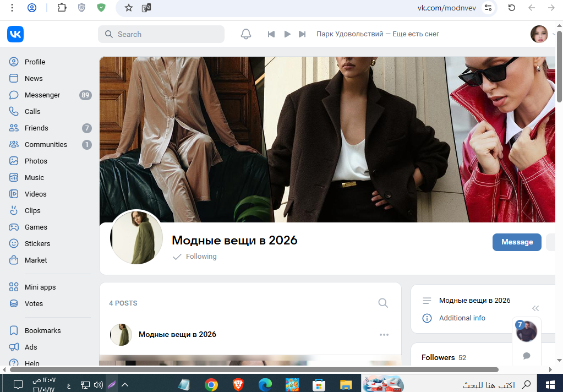Open the Chrome extensions puzzle icon
The width and height of the screenshot is (563, 392).
(62, 8)
